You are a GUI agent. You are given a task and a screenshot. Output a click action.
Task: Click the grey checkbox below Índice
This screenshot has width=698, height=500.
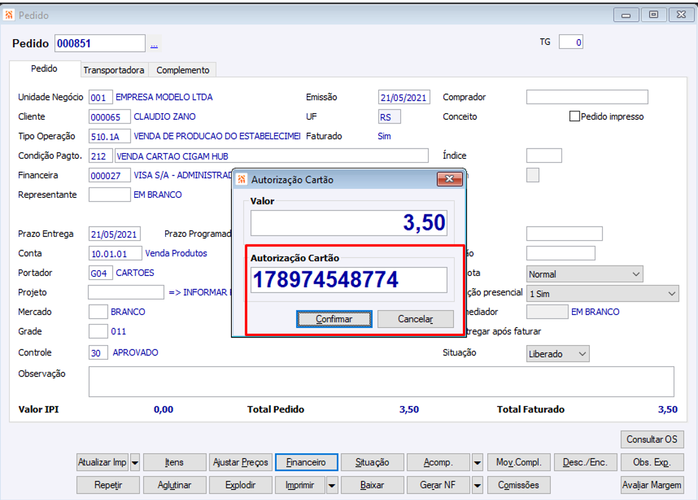coord(532,175)
